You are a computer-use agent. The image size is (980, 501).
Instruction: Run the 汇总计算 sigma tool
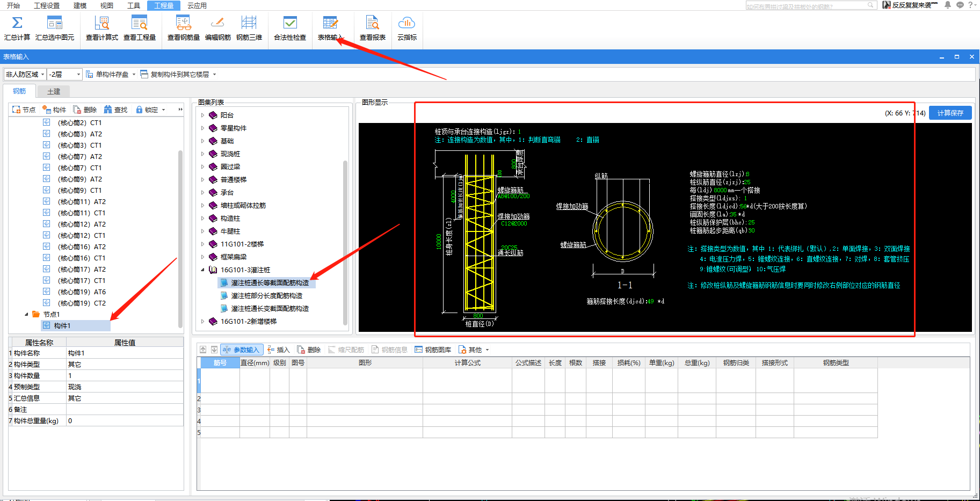coord(17,28)
